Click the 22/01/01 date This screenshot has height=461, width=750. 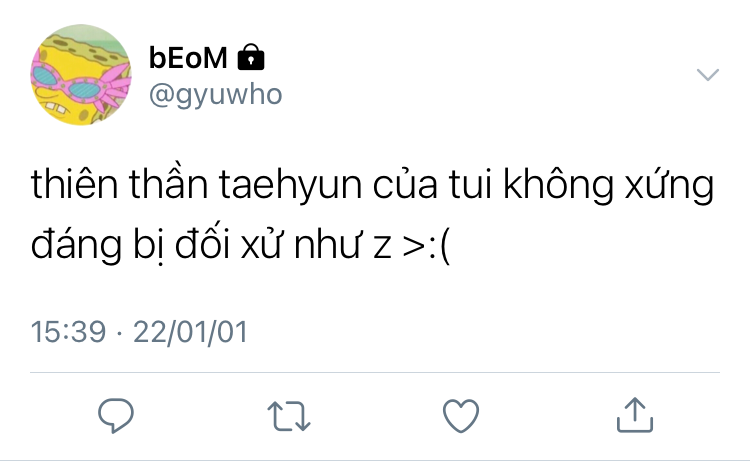point(190,332)
